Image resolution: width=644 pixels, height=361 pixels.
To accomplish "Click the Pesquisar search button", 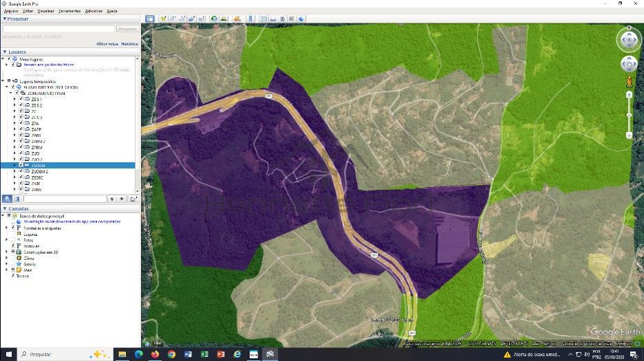I will (x=127, y=29).
